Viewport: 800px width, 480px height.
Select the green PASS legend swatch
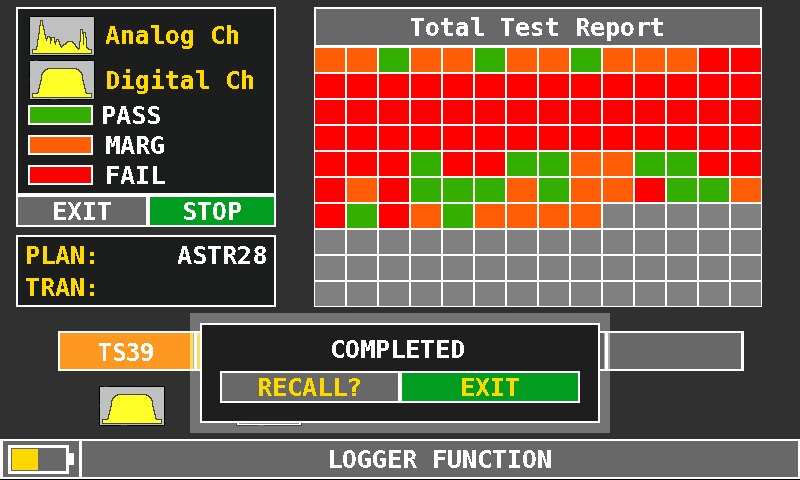pyautogui.click(x=60, y=115)
